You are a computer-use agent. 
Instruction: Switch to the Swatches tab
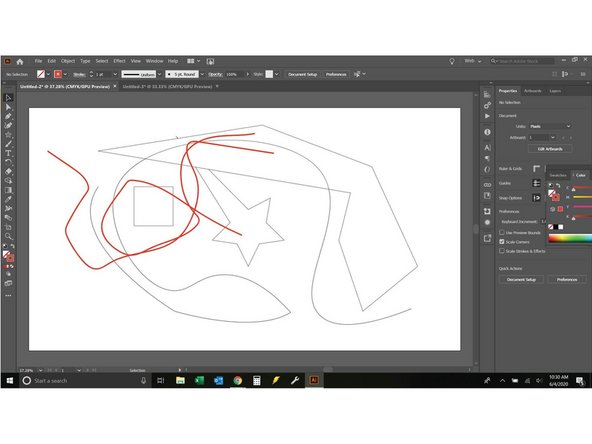coord(558,175)
